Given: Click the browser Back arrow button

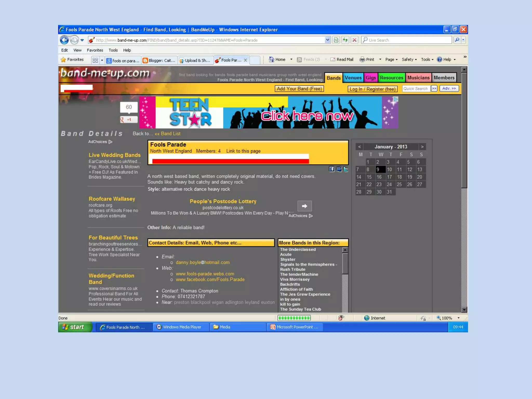Looking at the screenshot, I should (64, 40).
